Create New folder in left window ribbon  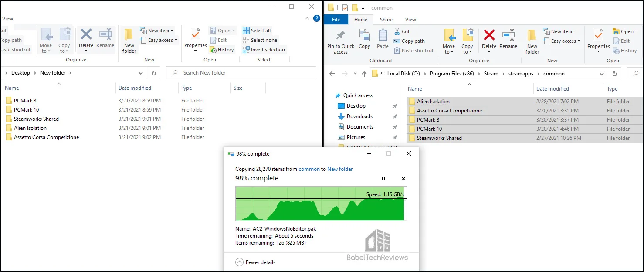click(129, 41)
